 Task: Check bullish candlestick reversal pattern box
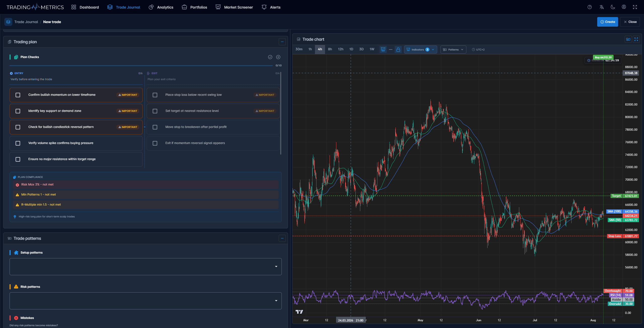(x=18, y=127)
